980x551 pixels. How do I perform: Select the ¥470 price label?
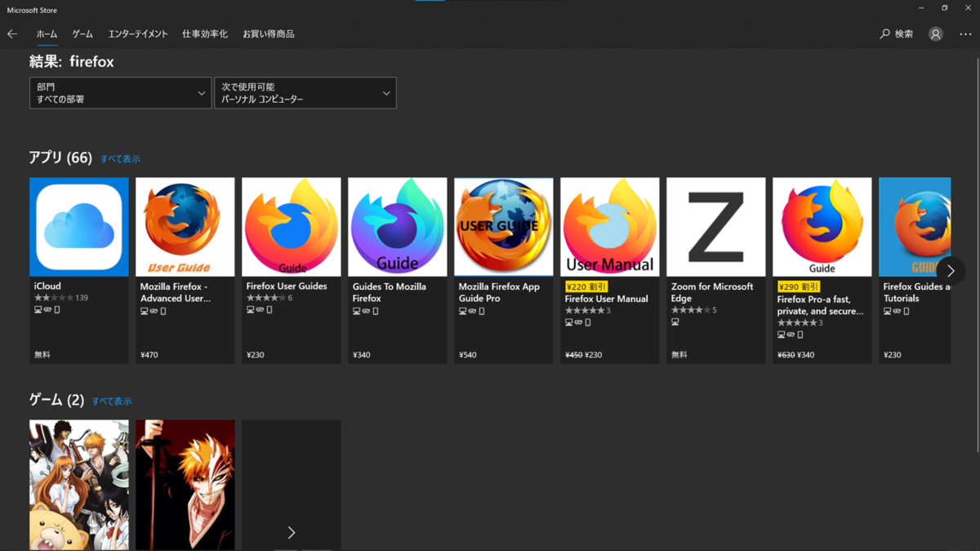tap(149, 355)
